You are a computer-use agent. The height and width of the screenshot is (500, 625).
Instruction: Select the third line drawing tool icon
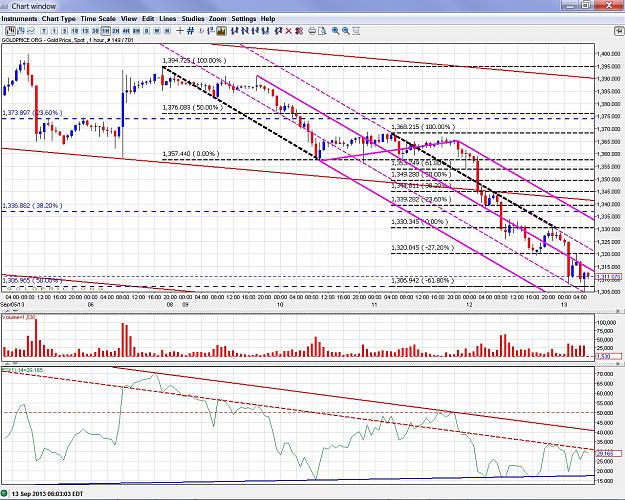[255, 31]
